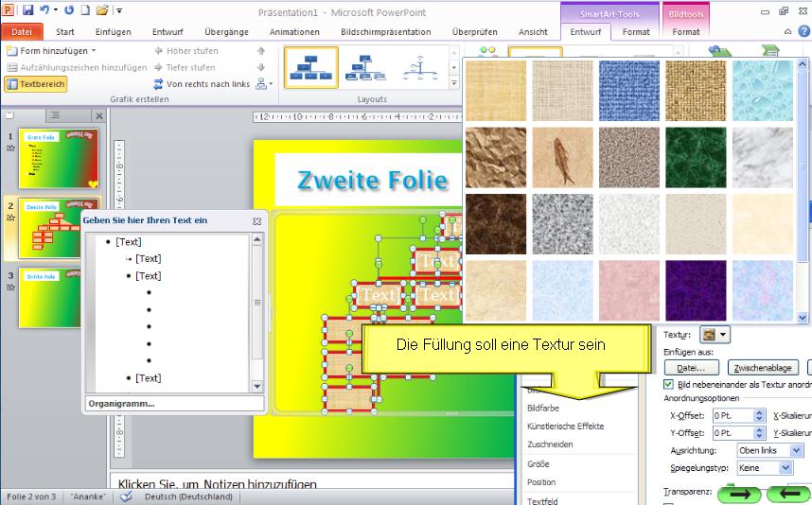Click the Undo arrow icon
This screenshot has width=812, height=505.
tap(44, 10)
